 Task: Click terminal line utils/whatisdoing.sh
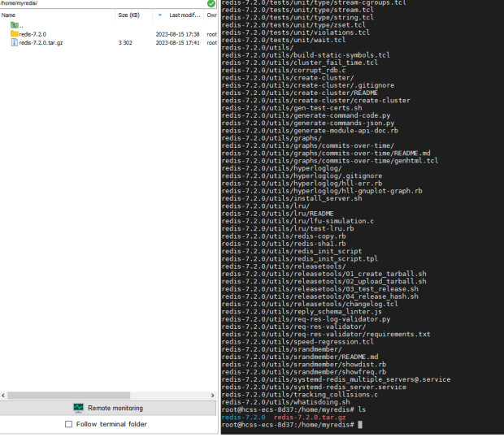(x=286, y=402)
